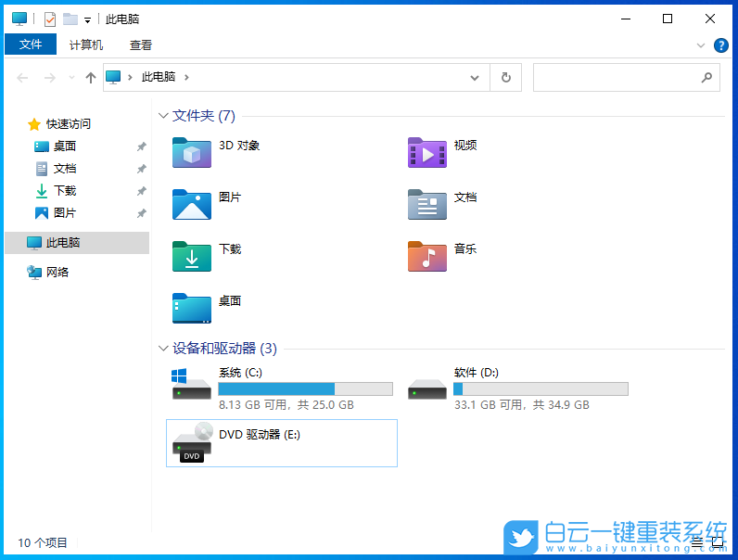The height and width of the screenshot is (560, 738).
Task: Click the 桌面 icon in sidebar
Action: 42,146
